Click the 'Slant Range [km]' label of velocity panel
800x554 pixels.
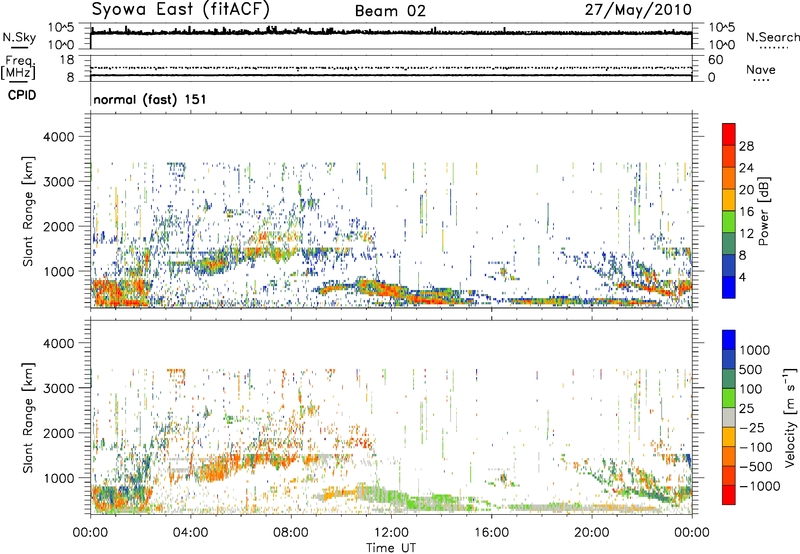click(x=28, y=417)
